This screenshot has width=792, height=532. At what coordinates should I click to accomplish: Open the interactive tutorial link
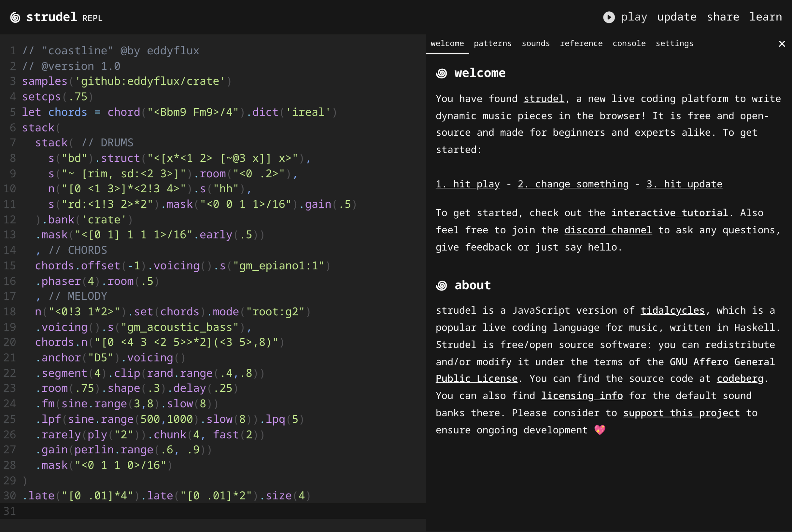coord(669,213)
